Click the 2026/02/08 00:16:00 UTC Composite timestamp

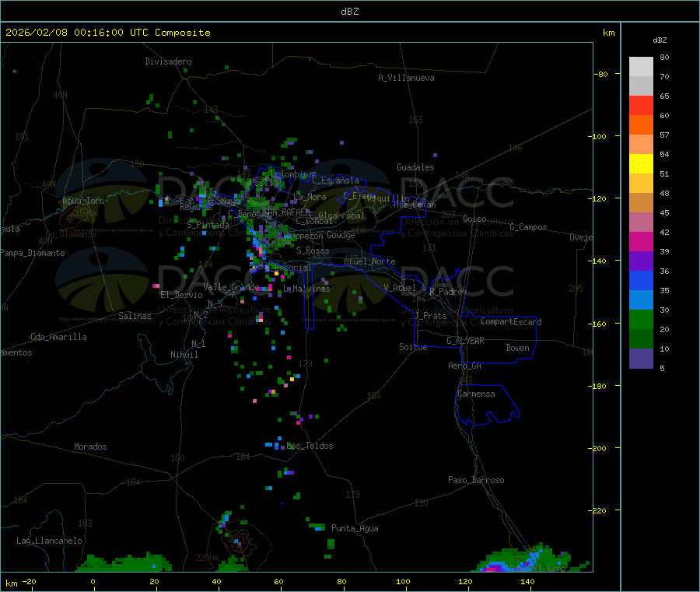107,33
